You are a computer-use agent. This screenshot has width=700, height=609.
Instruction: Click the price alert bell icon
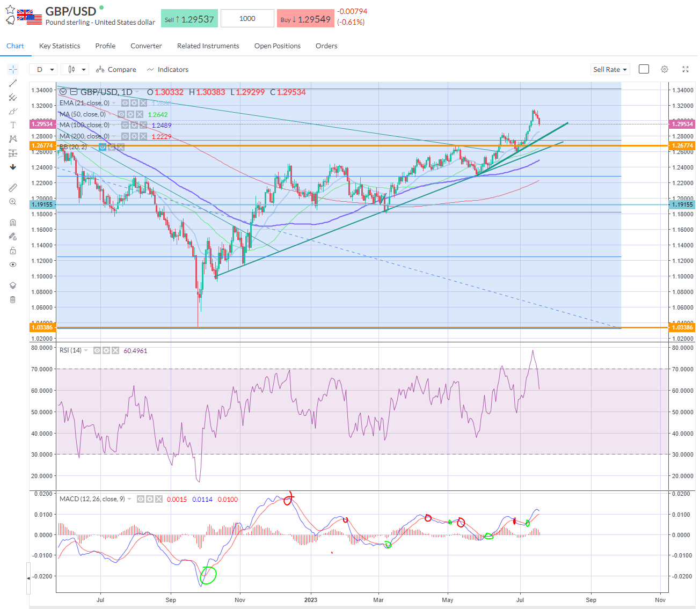click(x=10, y=20)
